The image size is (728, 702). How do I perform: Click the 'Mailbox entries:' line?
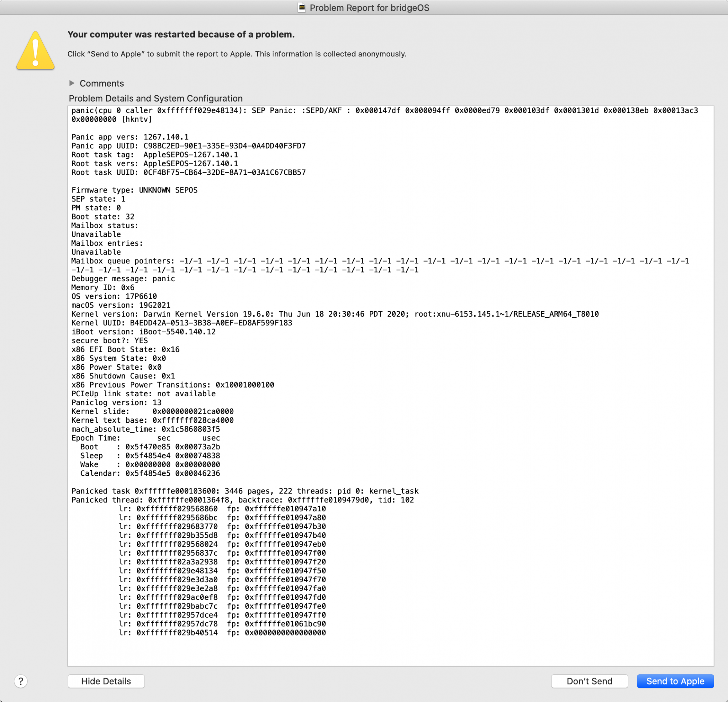107,243
